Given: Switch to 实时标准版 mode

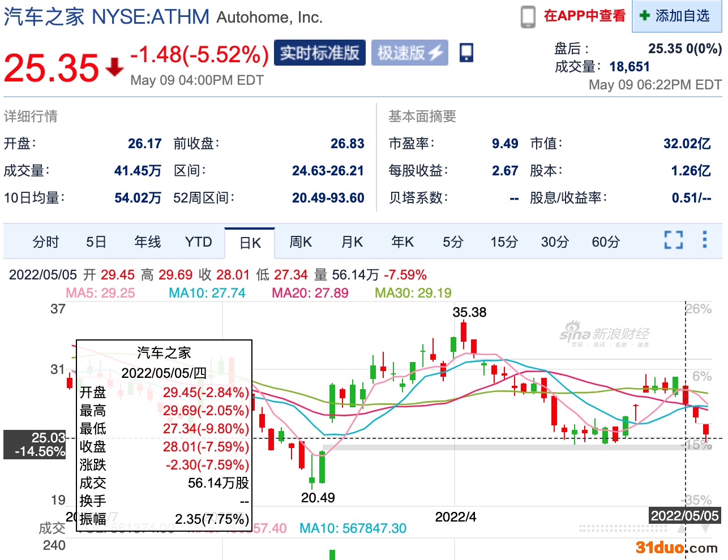Looking at the screenshot, I should click(x=319, y=53).
